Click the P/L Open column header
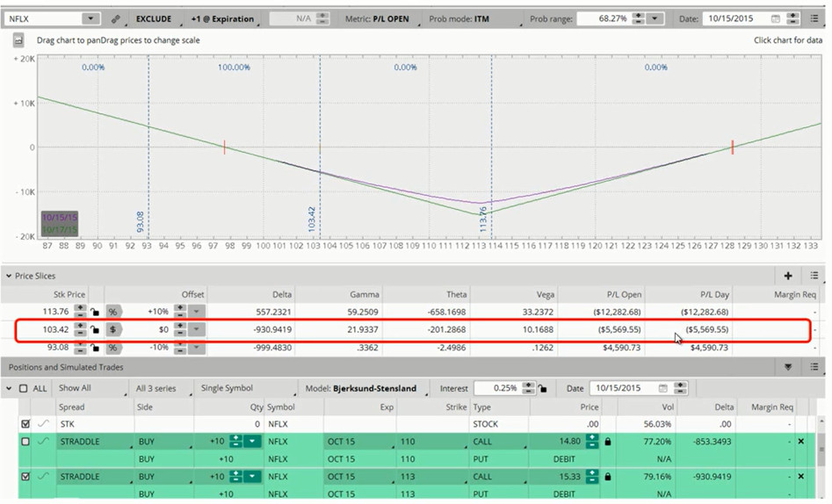Image resolution: width=832 pixels, height=504 pixels. pyautogui.click(x=624, y=294)
